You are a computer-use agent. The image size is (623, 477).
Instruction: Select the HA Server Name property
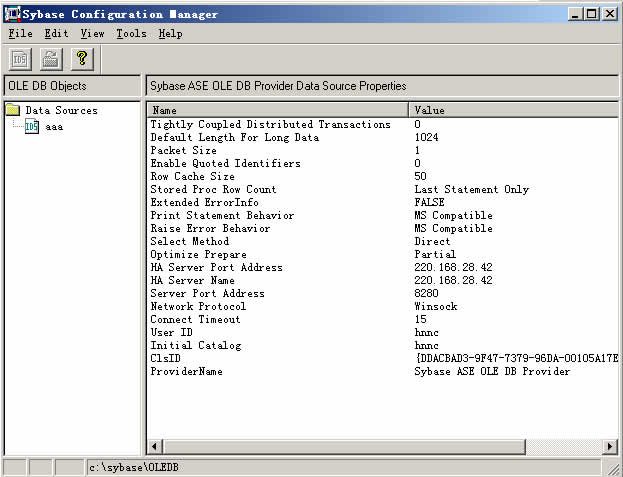[x=192, y=281]
